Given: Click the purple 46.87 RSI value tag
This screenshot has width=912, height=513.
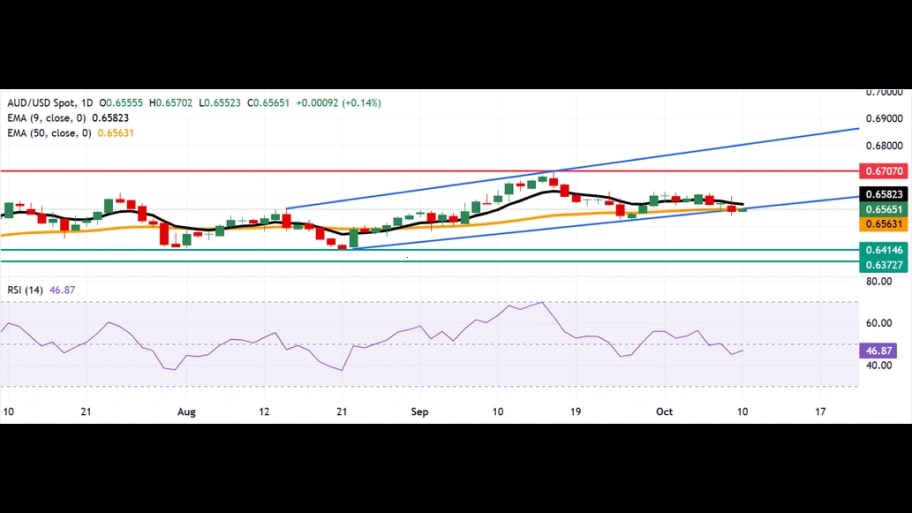Looking at the screenshot, I should click(880, 351).
